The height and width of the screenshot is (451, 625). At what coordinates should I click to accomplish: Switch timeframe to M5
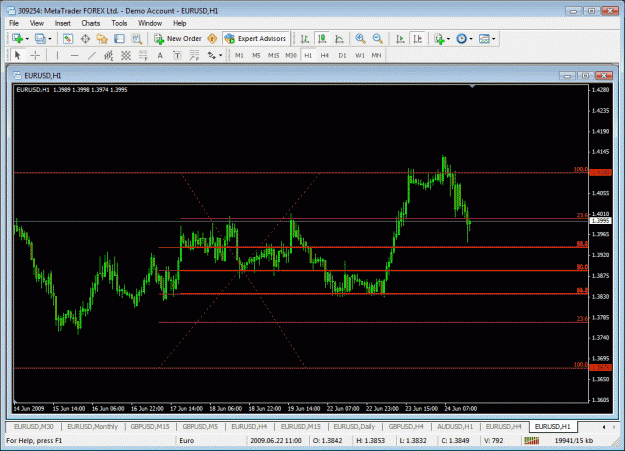pos(256,55)
